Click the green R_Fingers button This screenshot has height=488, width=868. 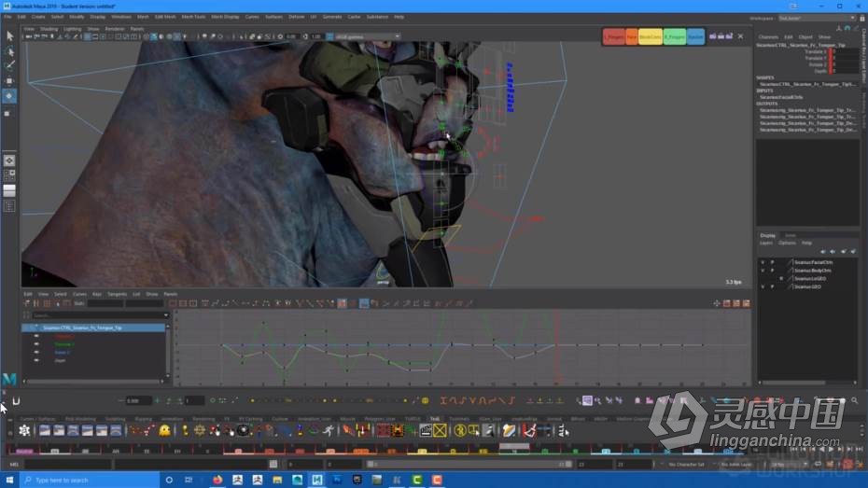click(674, 36)
